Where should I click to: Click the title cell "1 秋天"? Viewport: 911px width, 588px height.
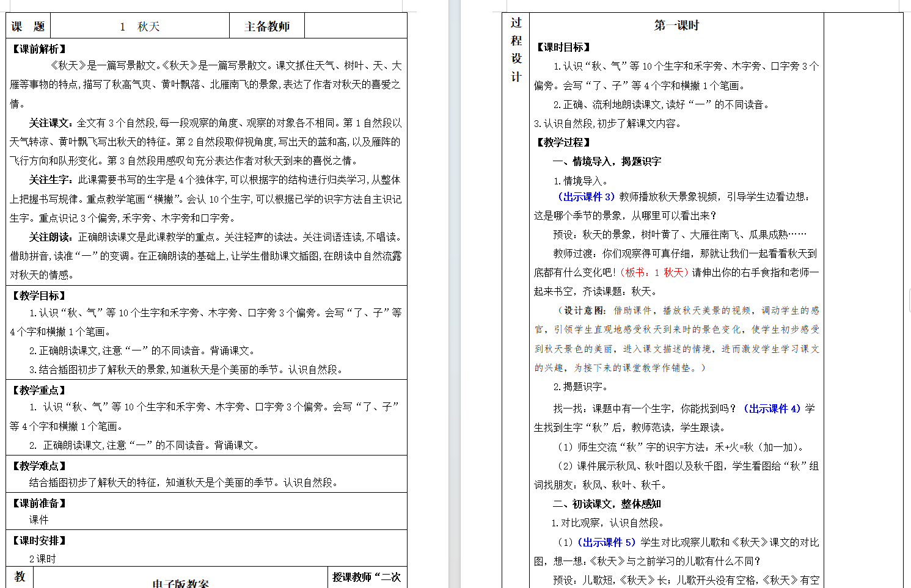click(140, 26)
